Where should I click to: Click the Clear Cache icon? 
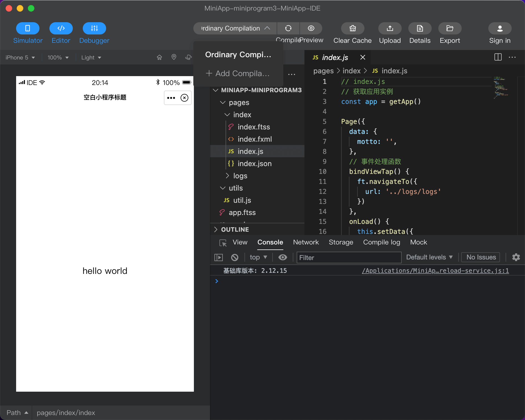pos(353,28)
